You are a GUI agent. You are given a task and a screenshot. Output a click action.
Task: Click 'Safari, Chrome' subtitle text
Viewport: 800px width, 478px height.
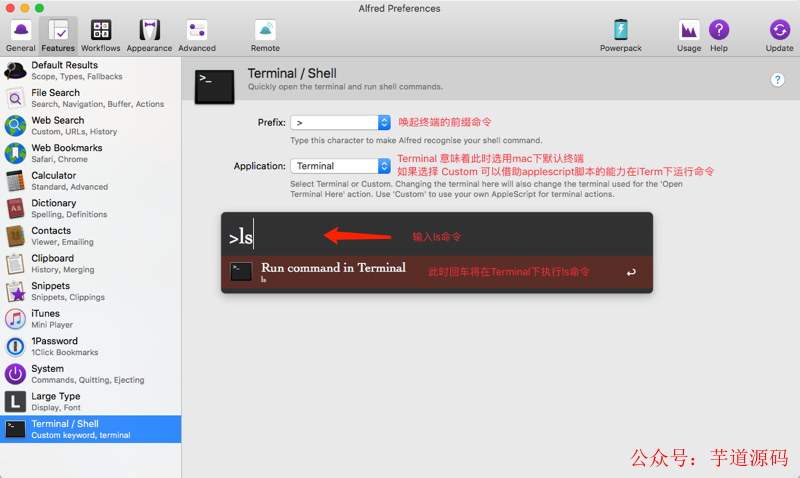tap(59, 159)
